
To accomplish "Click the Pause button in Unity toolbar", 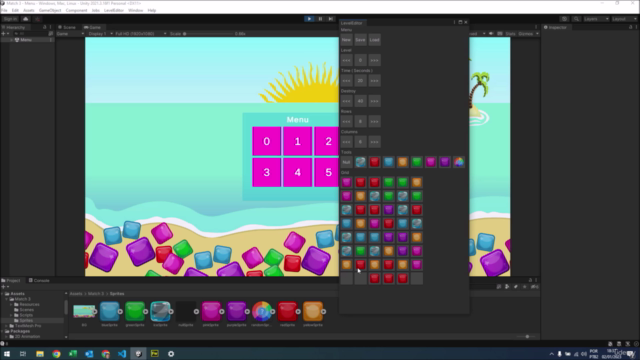I will coord(320,19).
